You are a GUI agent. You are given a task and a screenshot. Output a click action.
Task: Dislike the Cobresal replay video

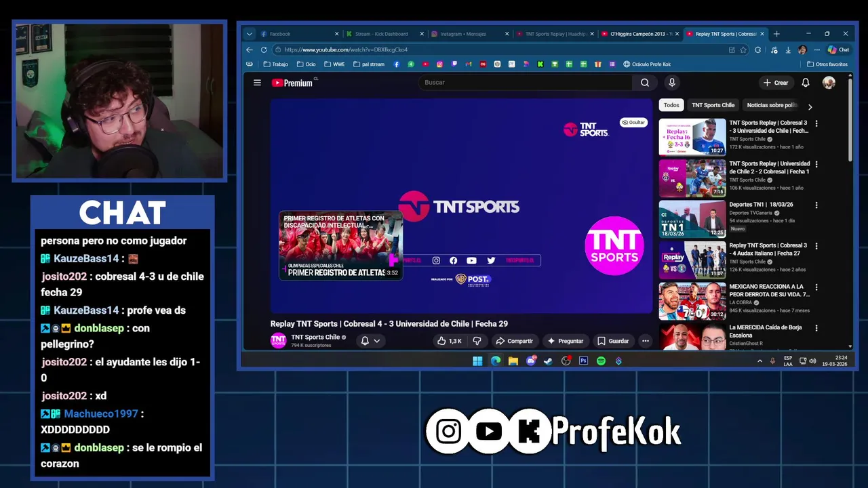click(477, 341)
